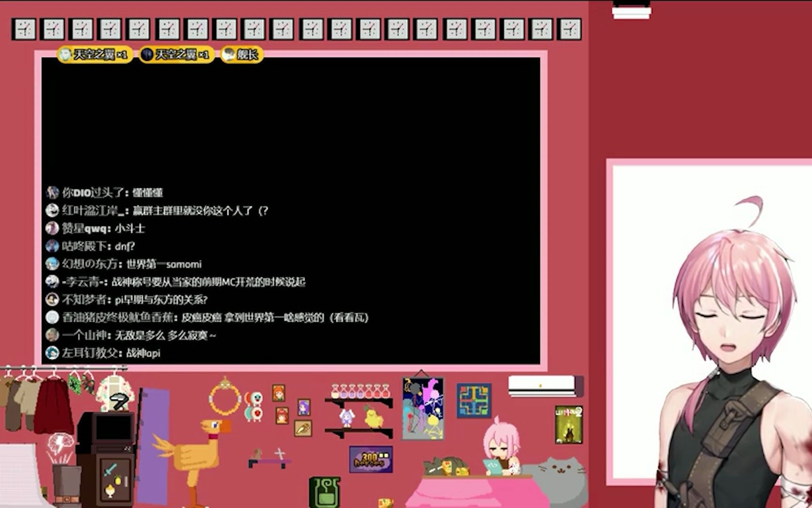The width and height of the screenshot is (812, 508).
Task: Click the 300 heroes sign
Action: (371, 460)
